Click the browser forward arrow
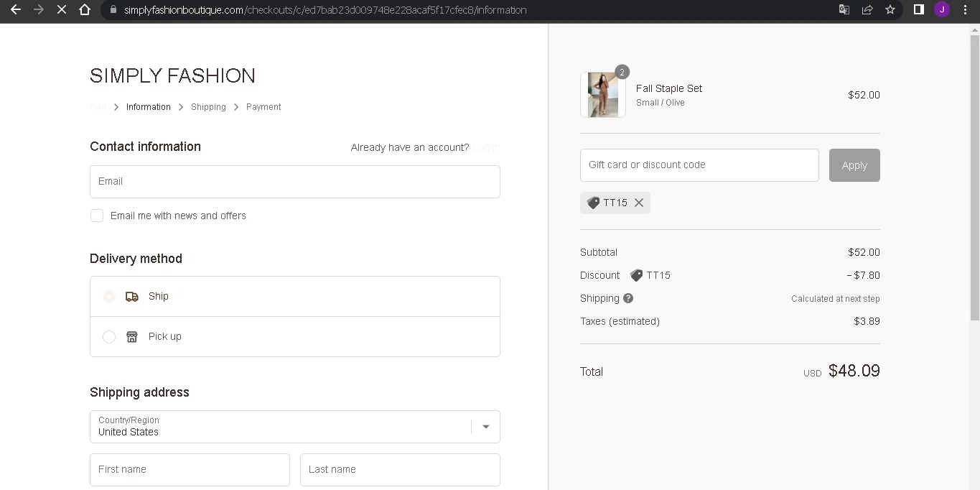The width and height of the screenshot is (980, 490). pos(39,10)
